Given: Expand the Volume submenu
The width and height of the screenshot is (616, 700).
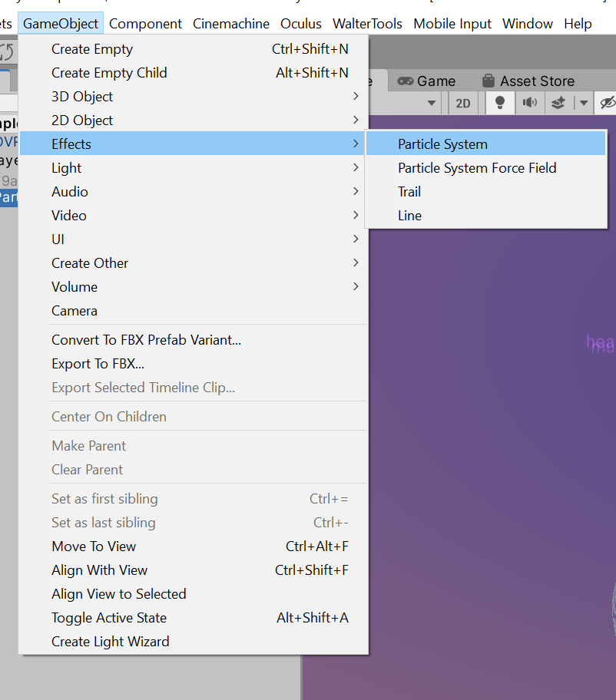Looking at the screenshot, I should click(194, 286).
